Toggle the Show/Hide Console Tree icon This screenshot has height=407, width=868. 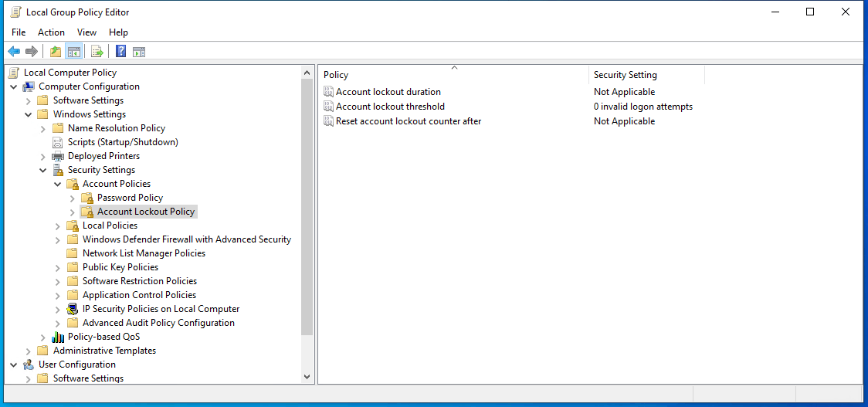[x=73, y=52]
